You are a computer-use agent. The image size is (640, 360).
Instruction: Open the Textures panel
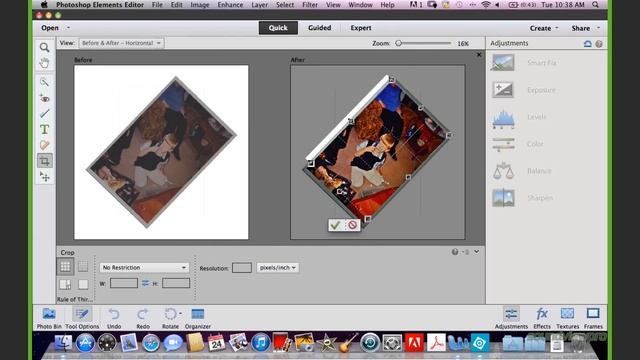[568, 318]
